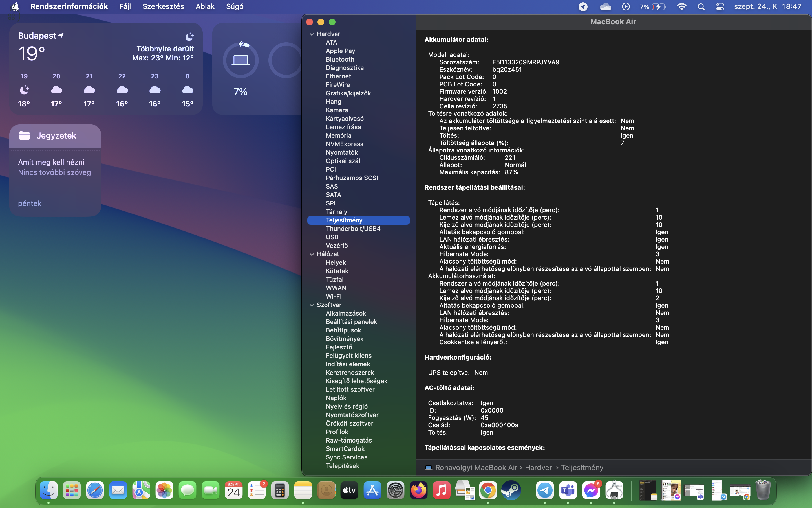Click the battery widget laptop ring
The height and width of the screenshot is (508, 812).
(x=240, y=60)
